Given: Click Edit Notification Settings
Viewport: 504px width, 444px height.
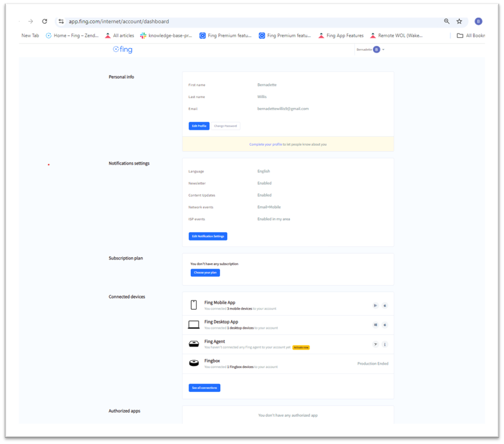Looking at the screenshot, I should pyautogui.click(x=208, y=236).
